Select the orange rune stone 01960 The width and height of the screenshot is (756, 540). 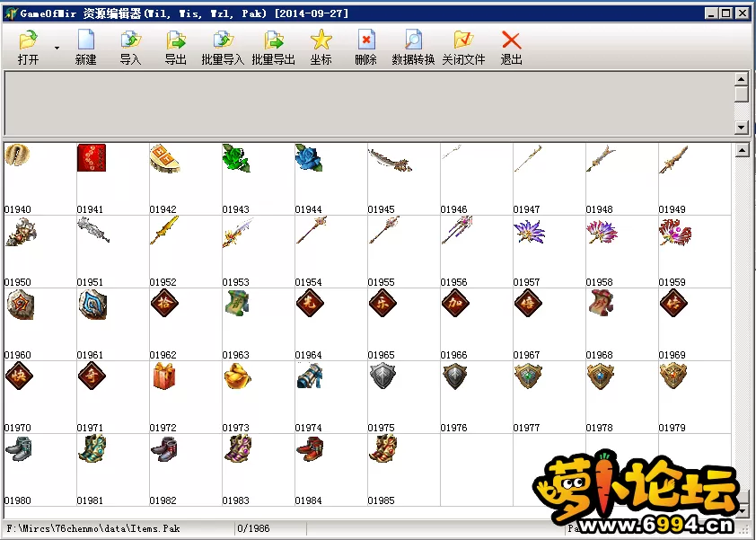[x=21, y=305]
